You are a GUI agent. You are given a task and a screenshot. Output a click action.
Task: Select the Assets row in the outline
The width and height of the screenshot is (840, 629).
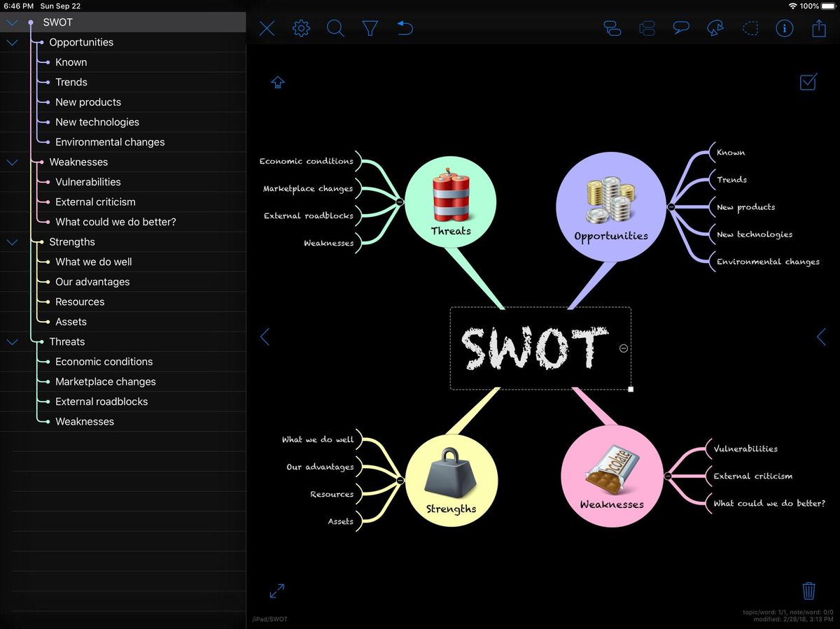[71, 321]
